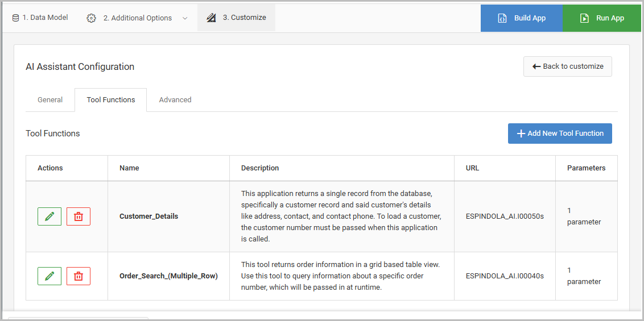The width and height of the screenshot is (644, 321).
Task: Switch to the General tab
Action: [50, 100]
